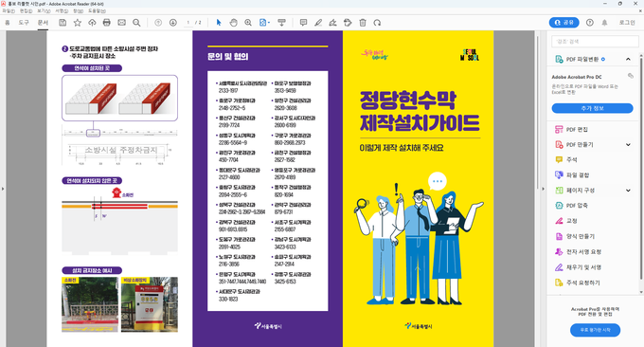Rotate the view with the rotate icon
Screen dimensions: 644x347
377,23
